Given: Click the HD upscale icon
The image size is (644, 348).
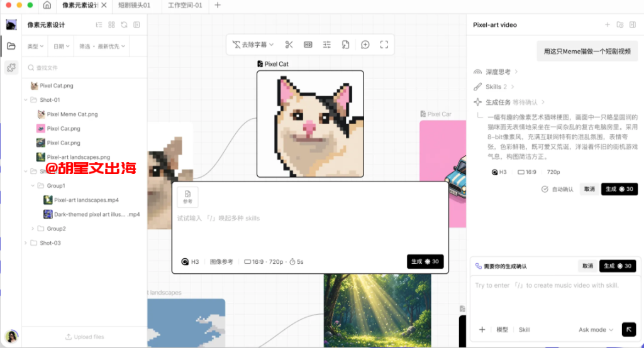Looking at the screenshot, I should 308,45.
